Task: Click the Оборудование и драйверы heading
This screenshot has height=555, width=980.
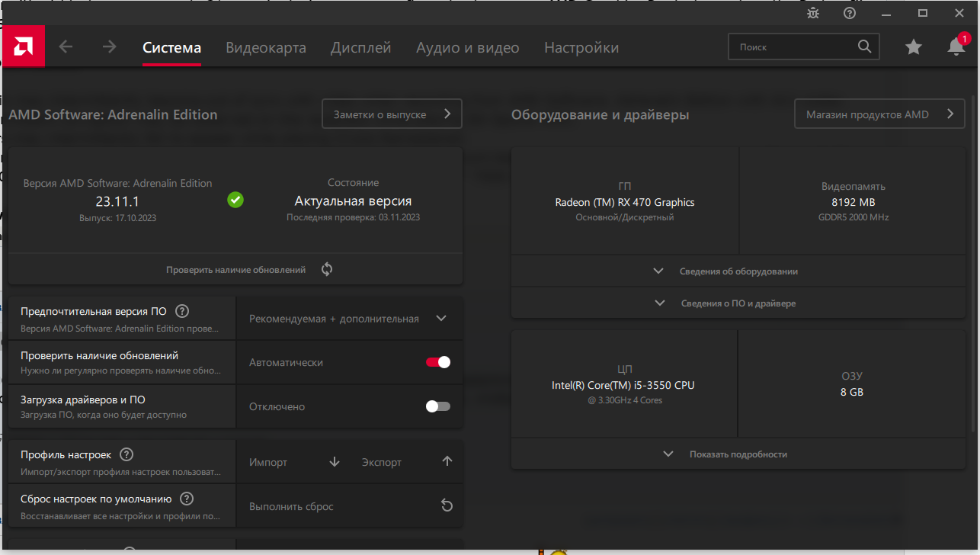Action: (x=600, y=115)
